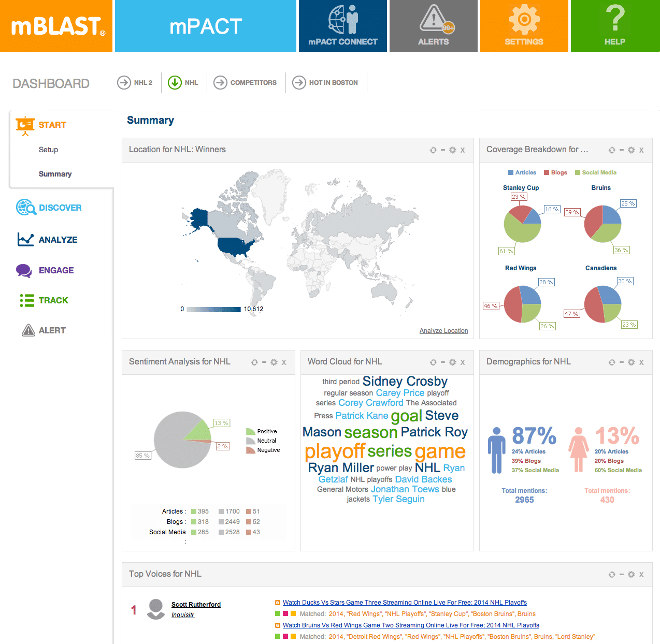Open the mPACT Connect globe icon
The width and height of the screenshot is (660, 644).
click(342, 20)
